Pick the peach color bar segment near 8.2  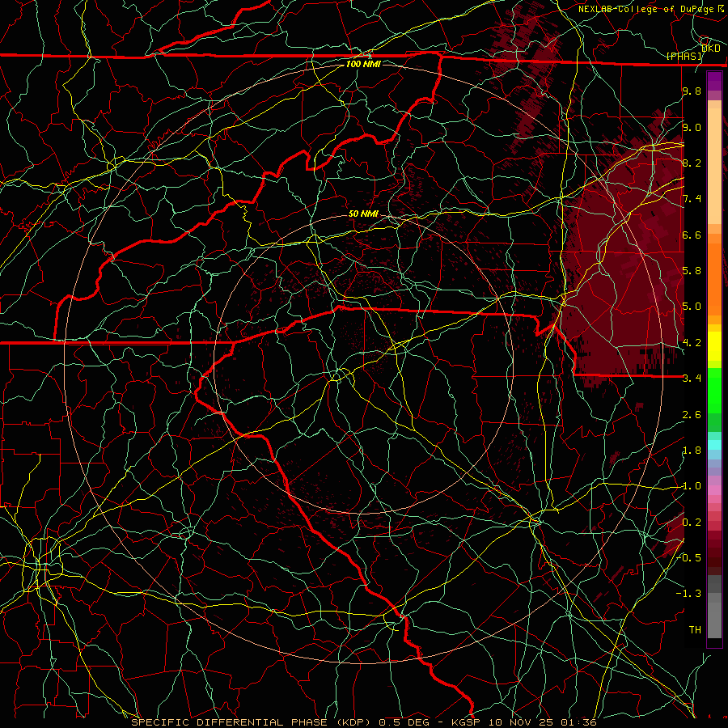click(x=714, y=166)
